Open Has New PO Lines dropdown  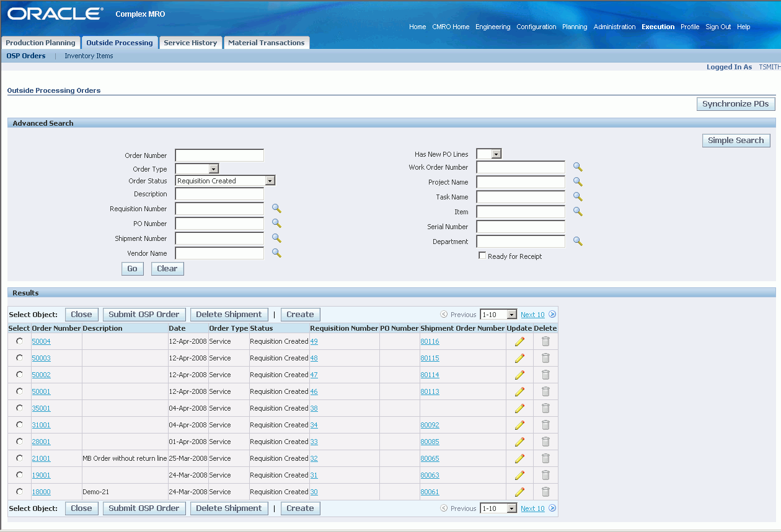click(x=496, y=154)
